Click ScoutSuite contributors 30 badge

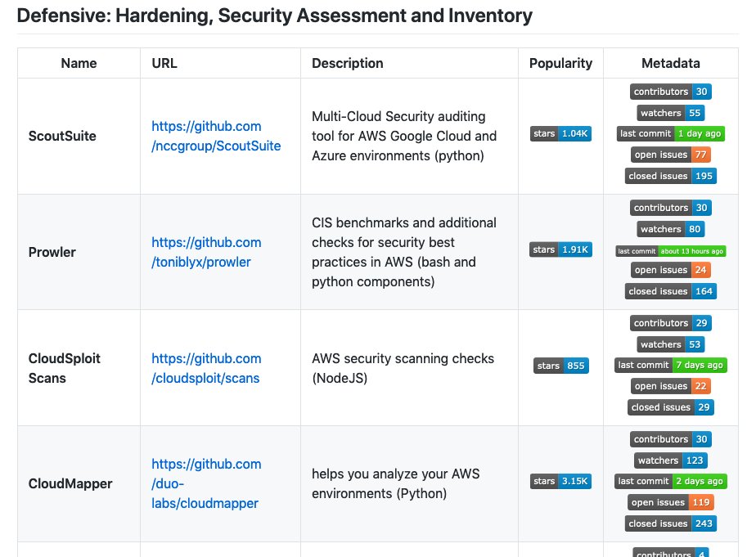(671, 92)
